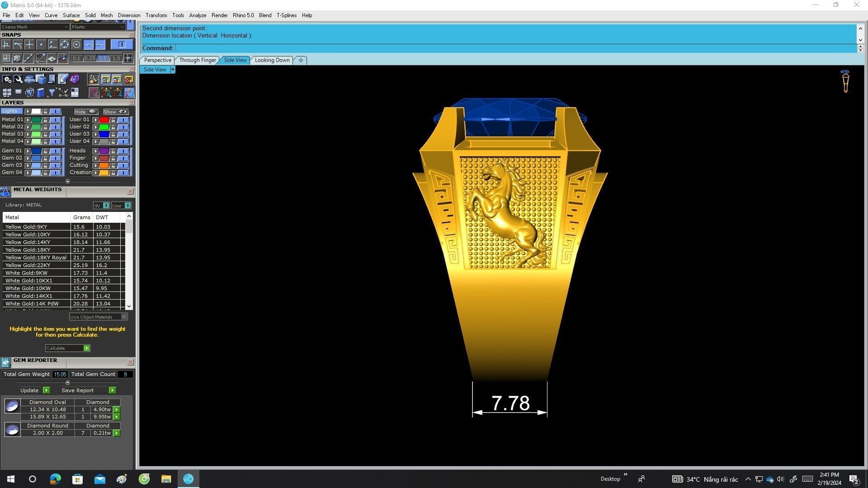Click the wireframe bounding box cube icon
Screen dimensions: 868x488
(30, 92)
